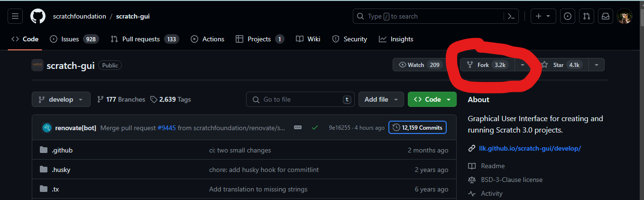Star the scratch-gui repository

click(563, 65)
